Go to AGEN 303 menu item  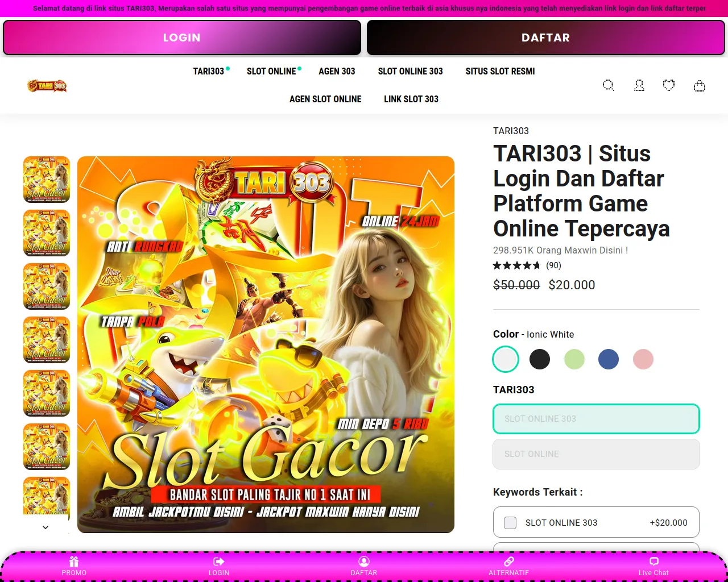tap(337, 72)
